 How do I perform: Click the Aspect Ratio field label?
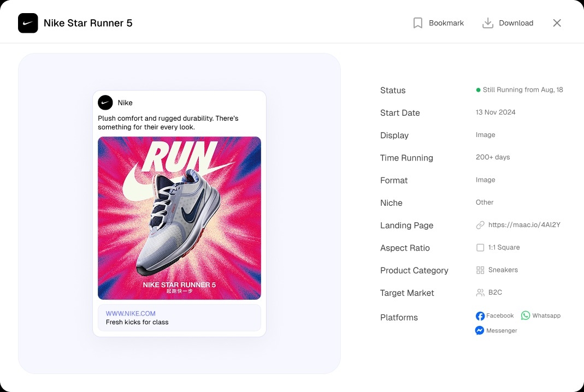(405, 248)
